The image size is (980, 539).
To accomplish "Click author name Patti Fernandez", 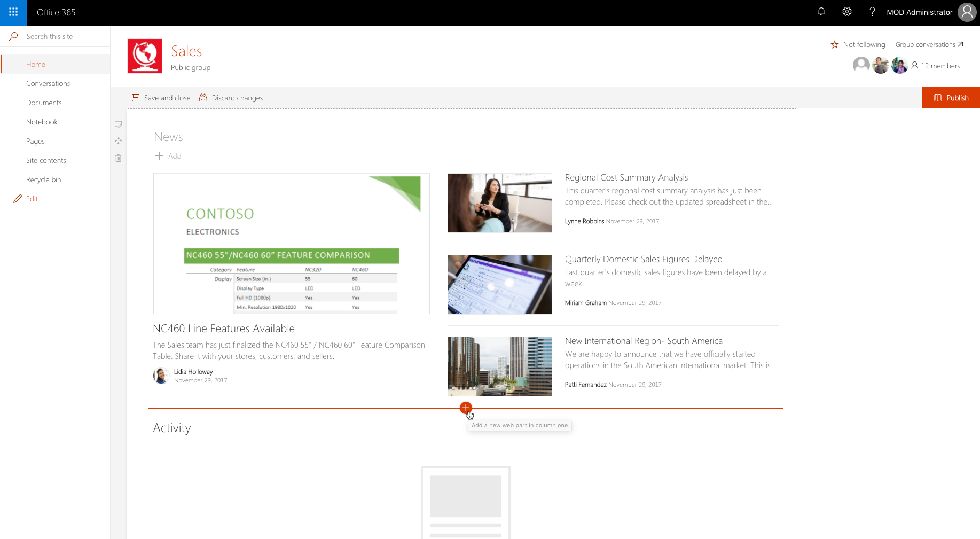I will pyautogui.click(x=585, y=385).
